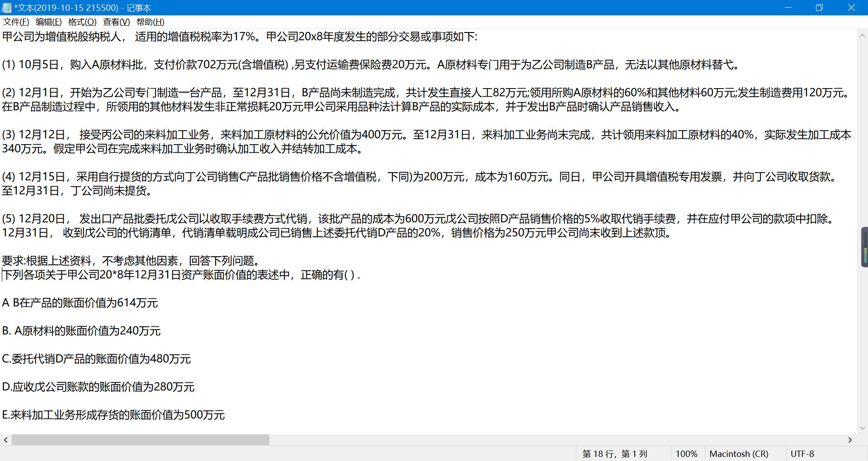Click the horizontal scrollbar right arrow

850,440
